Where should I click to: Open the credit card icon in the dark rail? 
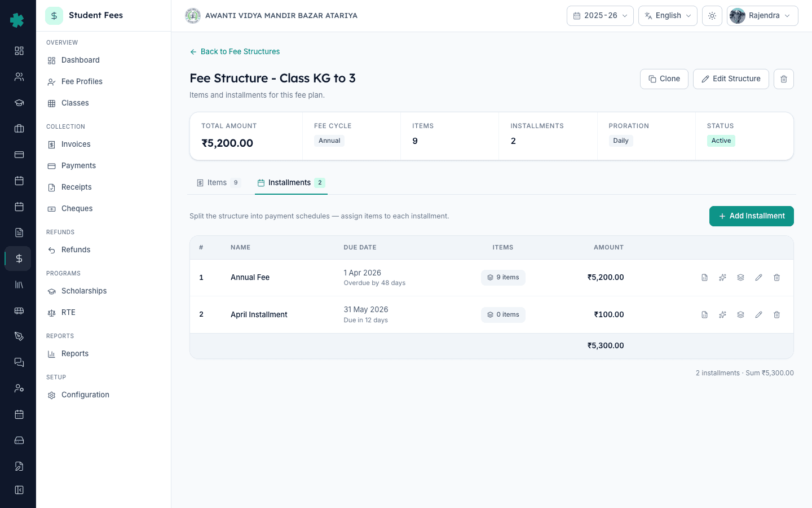[x=19, y=155]
